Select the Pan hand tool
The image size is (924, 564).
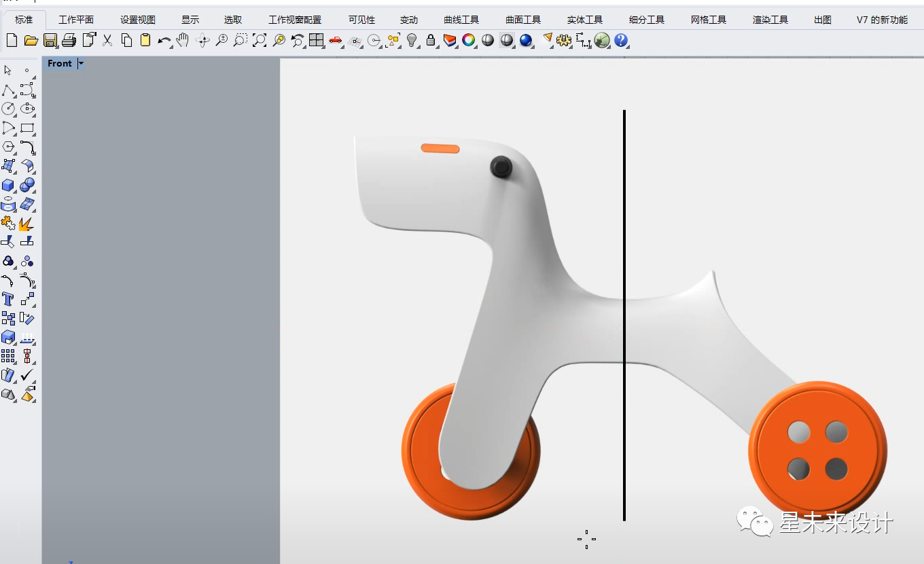click(x=182, y=41)
